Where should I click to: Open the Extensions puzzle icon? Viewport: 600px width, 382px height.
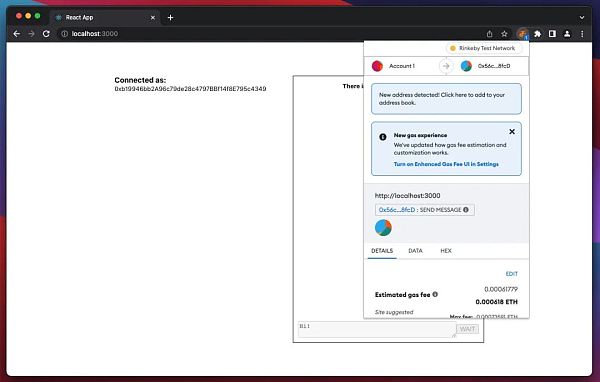(x=537, y=34)
